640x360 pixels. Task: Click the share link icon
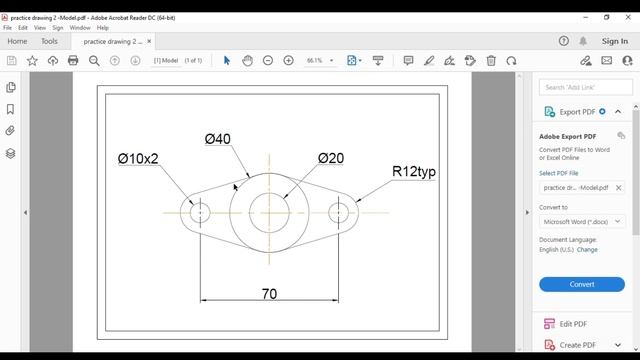(x=586, y=61)
